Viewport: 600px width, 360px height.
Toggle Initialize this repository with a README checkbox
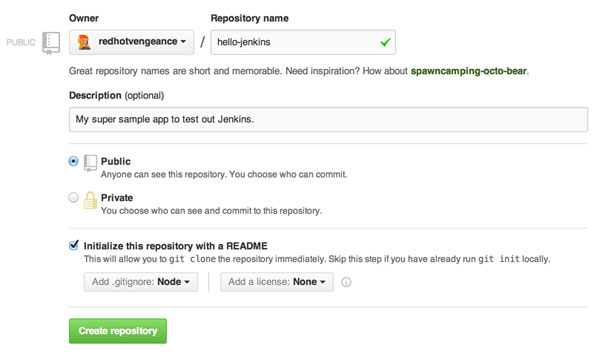point(74,245)
